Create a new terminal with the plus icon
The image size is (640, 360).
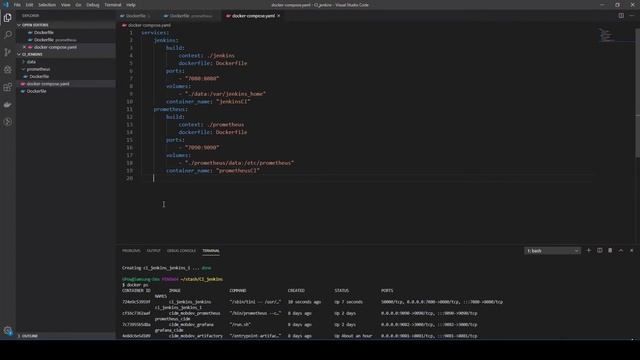point(589,250)
